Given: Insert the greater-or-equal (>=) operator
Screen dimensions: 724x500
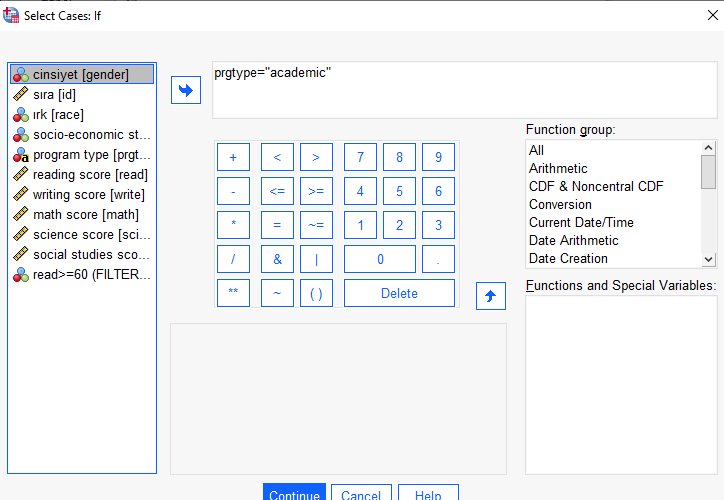Looking at the screenshot, I should [316, 191].
